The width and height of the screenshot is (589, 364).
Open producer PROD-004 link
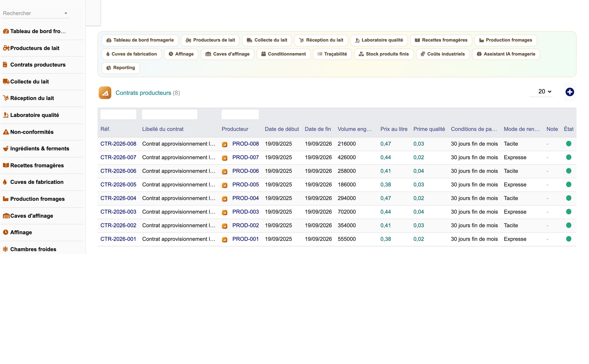[245, 198]
